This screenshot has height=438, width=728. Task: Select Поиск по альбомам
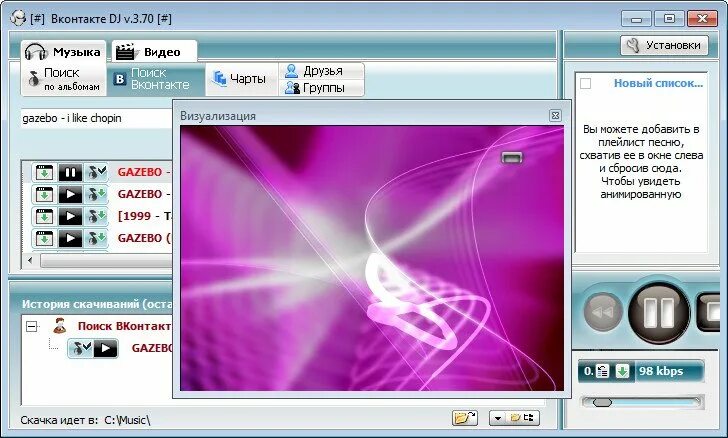(x=64, y=79)
